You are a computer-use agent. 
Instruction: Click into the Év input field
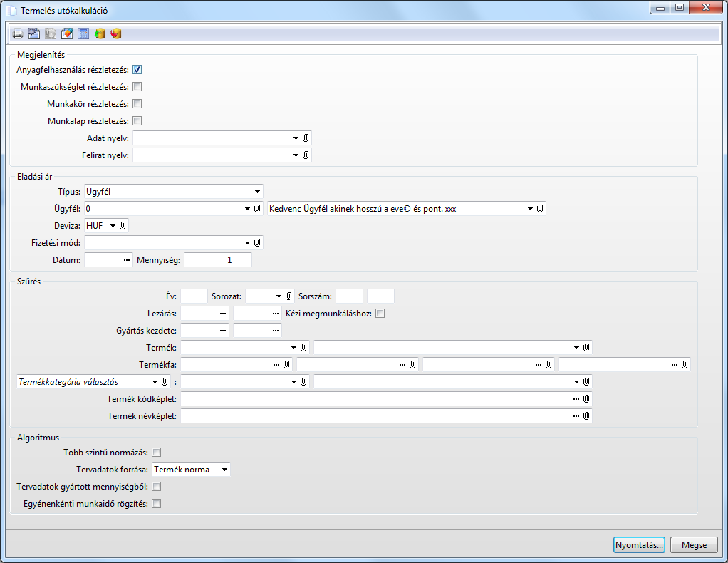194,296
